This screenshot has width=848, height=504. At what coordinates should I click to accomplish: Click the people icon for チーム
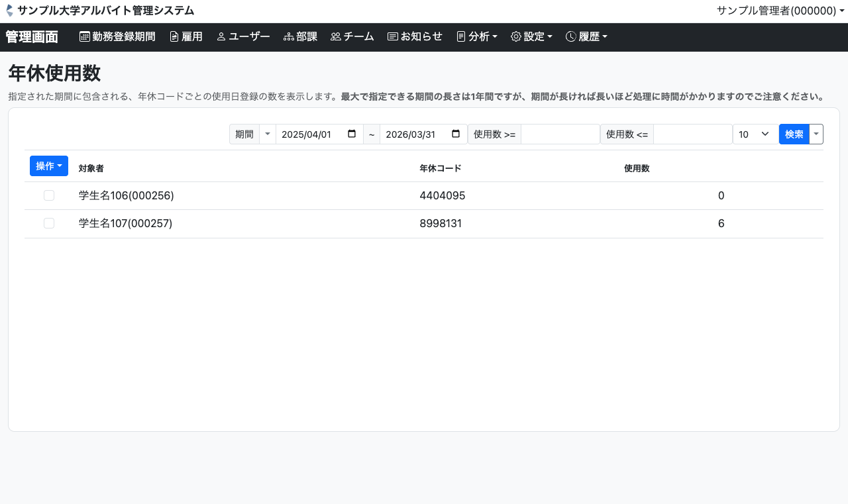point(335,37)
